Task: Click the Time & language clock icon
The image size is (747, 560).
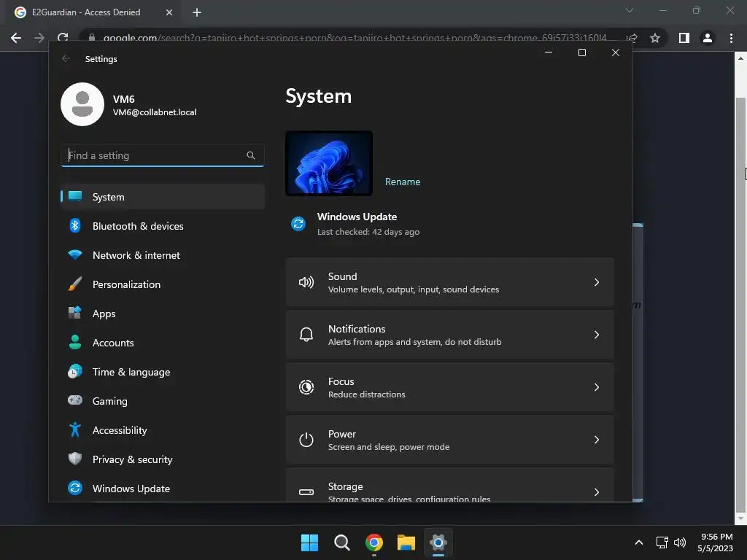Action: (x=75, y=371)
